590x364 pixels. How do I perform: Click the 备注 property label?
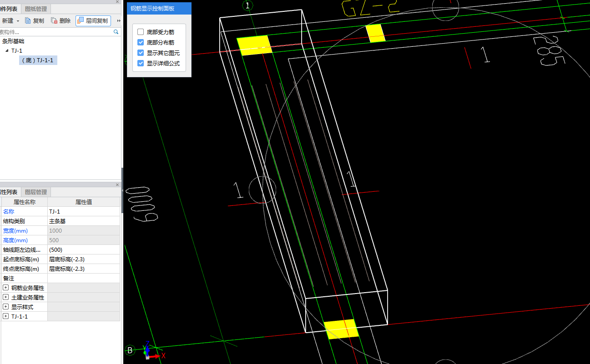(x=9, y=278)
